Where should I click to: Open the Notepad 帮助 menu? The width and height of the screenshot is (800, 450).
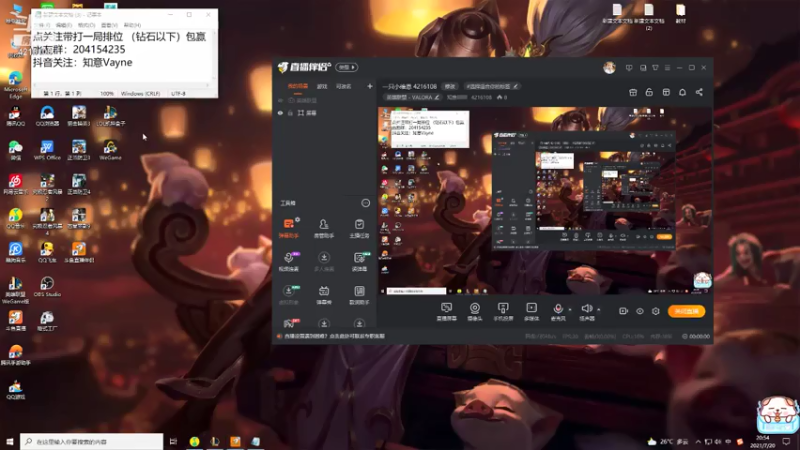tap(132, 25)
